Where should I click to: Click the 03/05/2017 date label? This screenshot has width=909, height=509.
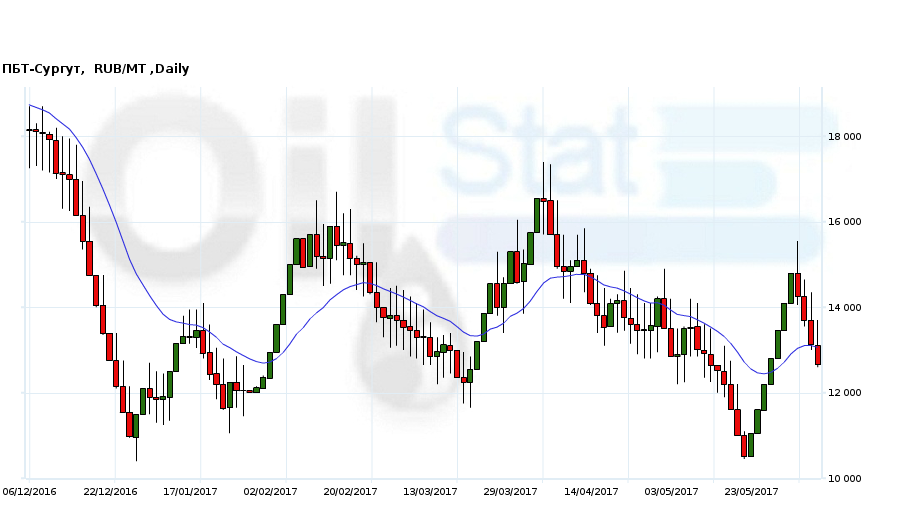[671, 492]
